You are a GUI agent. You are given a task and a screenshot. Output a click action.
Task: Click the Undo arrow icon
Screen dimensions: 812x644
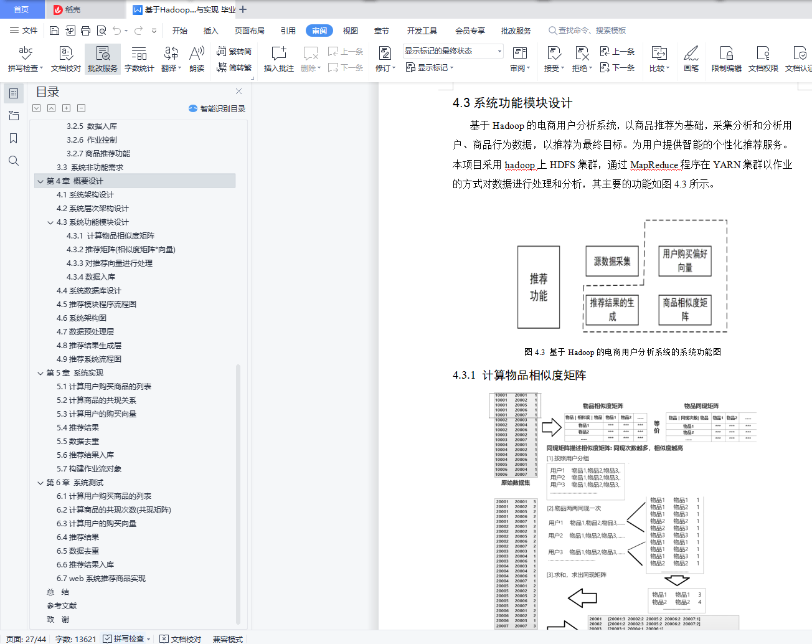tap(116, 31)
